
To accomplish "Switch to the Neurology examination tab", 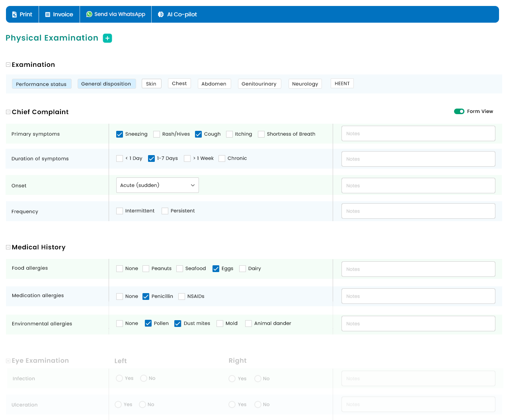I will tap(305, 84).
